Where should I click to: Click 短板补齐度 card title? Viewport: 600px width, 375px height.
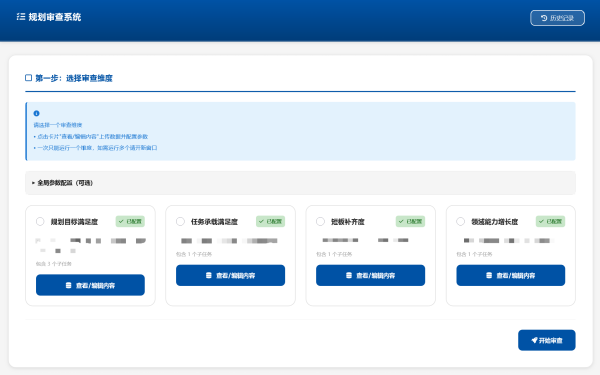[347, 222]
